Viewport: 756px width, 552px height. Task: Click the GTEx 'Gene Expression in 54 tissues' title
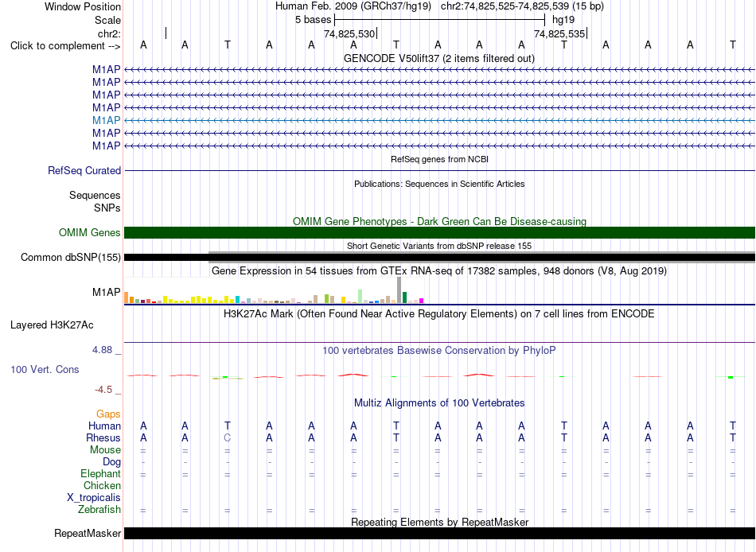point(439,271)
